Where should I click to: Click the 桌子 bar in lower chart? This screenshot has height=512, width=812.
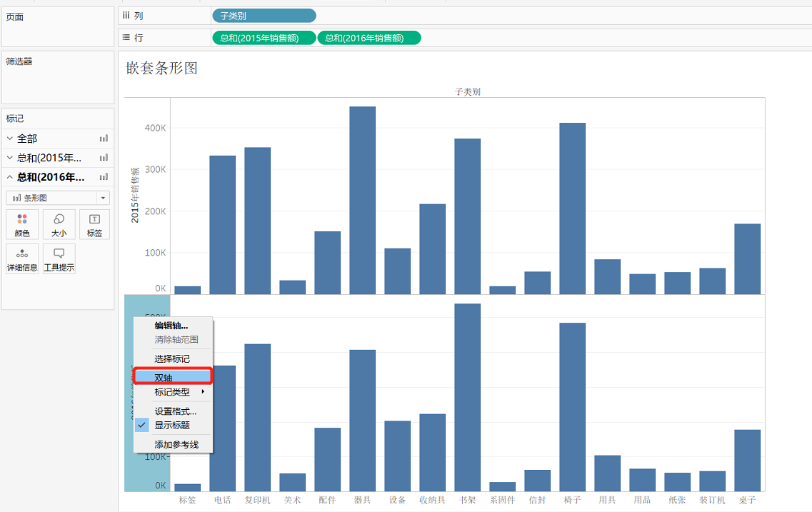point(747,461)
